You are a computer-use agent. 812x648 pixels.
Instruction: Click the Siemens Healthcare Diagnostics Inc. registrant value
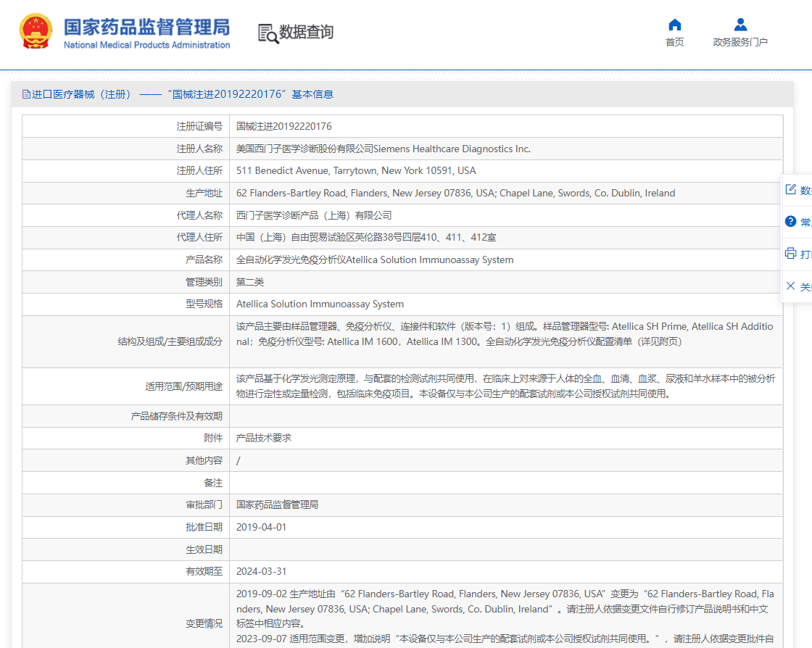384,149
